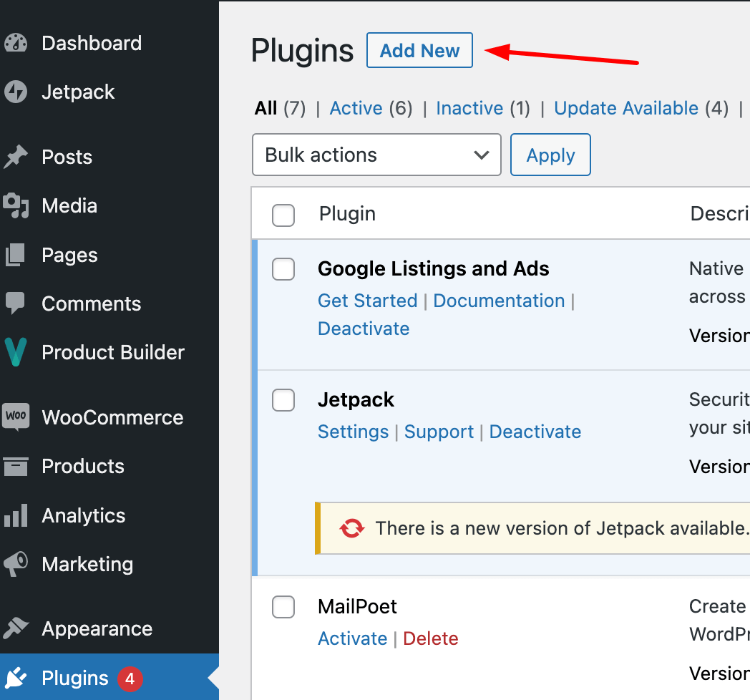This screenshot has width=750, height=700.
Task: Click the Google Listings and Ads title
Action: 434,269
